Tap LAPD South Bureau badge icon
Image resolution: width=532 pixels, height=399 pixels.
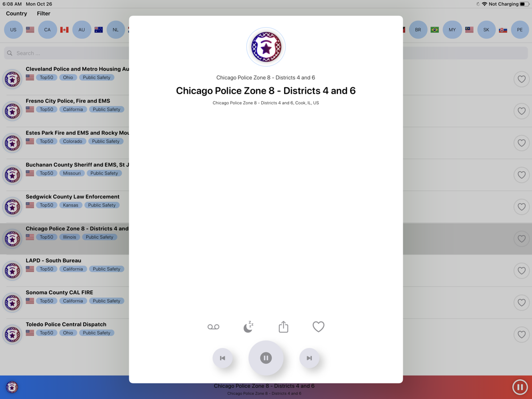coord(12,270)
